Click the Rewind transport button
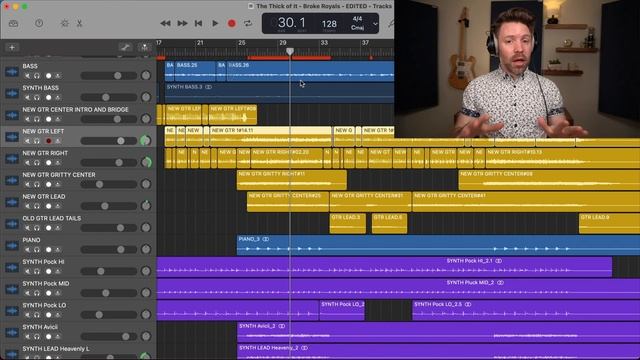This screenshot has width=640, height=360. pyautogui.click(x=165, y=23)
